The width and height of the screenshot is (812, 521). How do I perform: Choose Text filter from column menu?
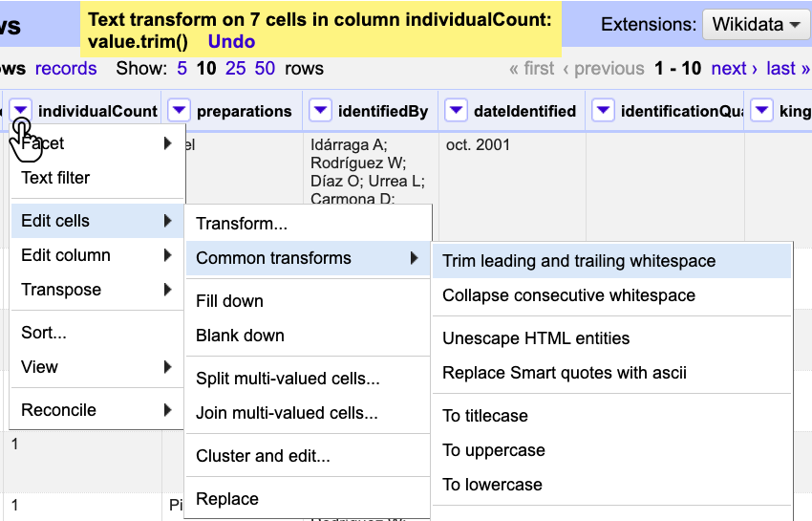point(55,178)
